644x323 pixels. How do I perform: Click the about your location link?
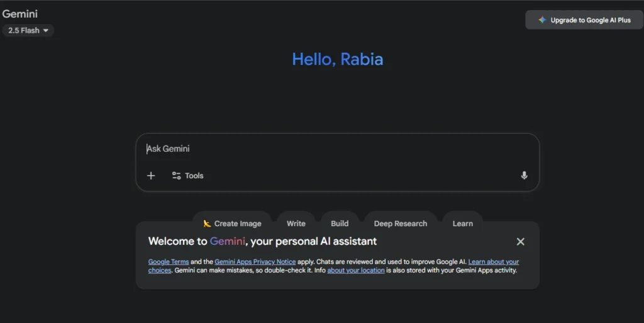355,271
